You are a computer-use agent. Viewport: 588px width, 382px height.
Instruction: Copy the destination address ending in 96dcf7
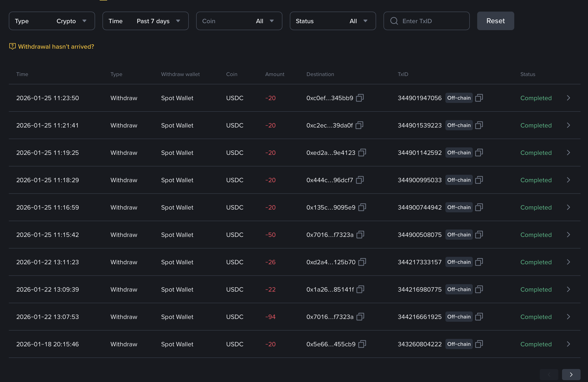coord(360,180)
